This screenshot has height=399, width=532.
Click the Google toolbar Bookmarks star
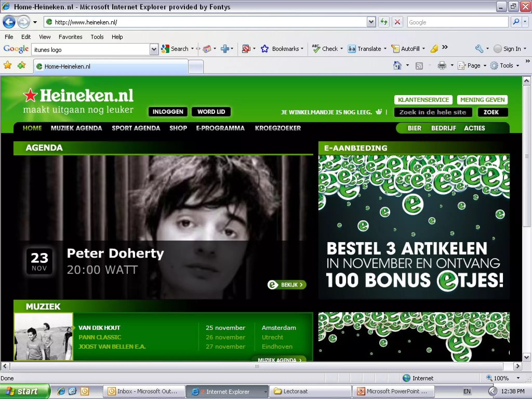[x=264, y=49]
